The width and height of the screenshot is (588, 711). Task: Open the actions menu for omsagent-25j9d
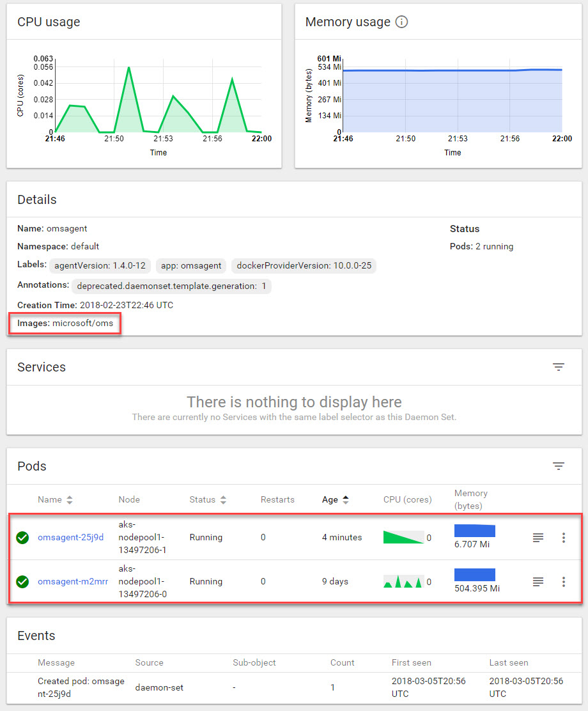pos(564,537)
